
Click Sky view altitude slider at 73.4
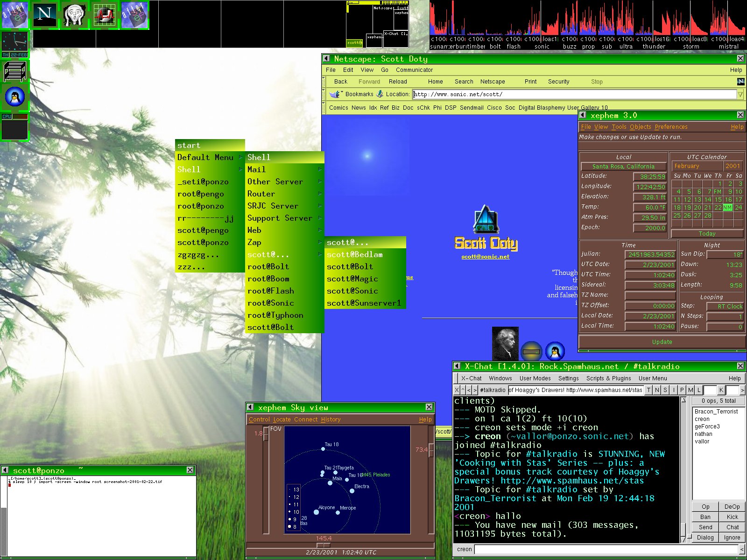tap(430, 450)
